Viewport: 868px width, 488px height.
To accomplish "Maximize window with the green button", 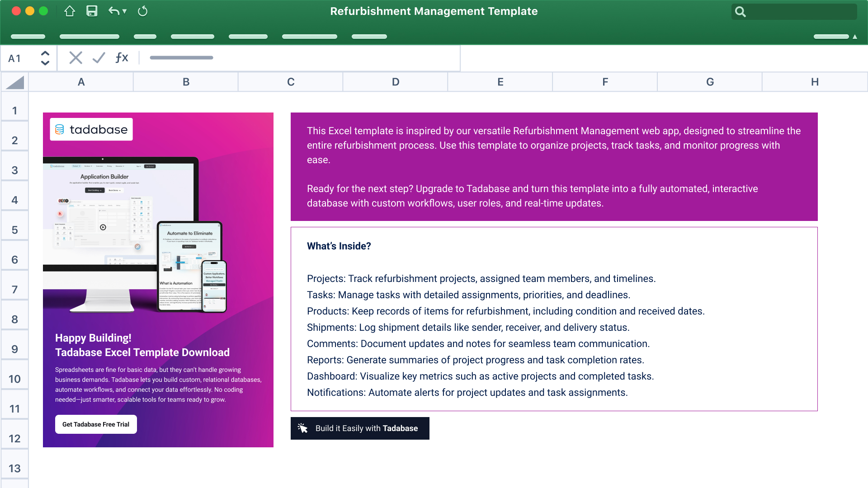I will coord(43,11).
